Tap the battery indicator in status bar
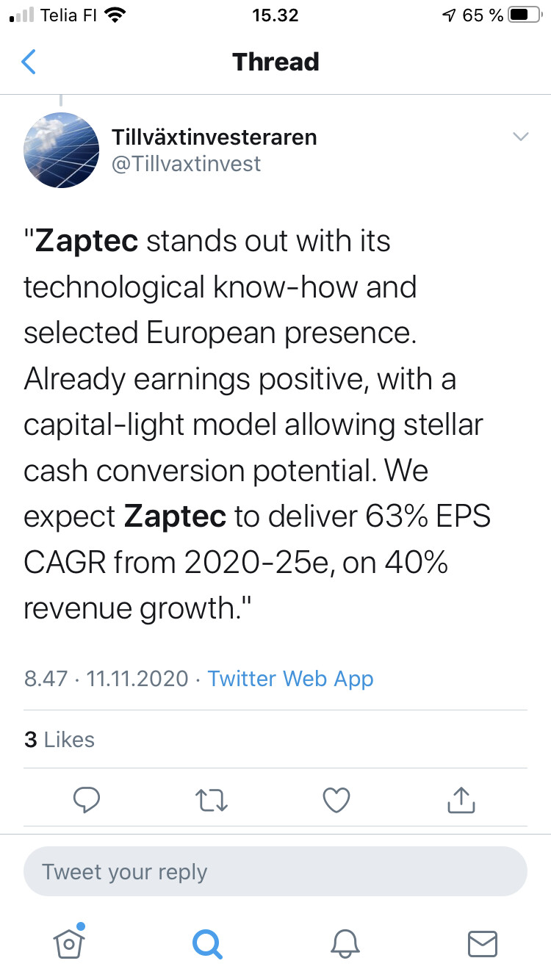The width and height of the screenshot is (551, 980). (x=525, y=15)
